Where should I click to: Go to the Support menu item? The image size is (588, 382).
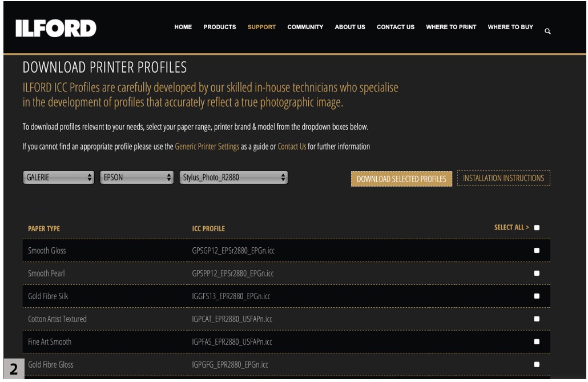[262, 27]
